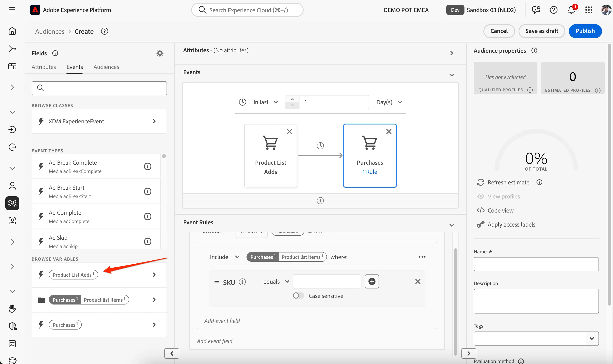Open the Tags dropdown
The image size is (613, 364).
(592, 339)
